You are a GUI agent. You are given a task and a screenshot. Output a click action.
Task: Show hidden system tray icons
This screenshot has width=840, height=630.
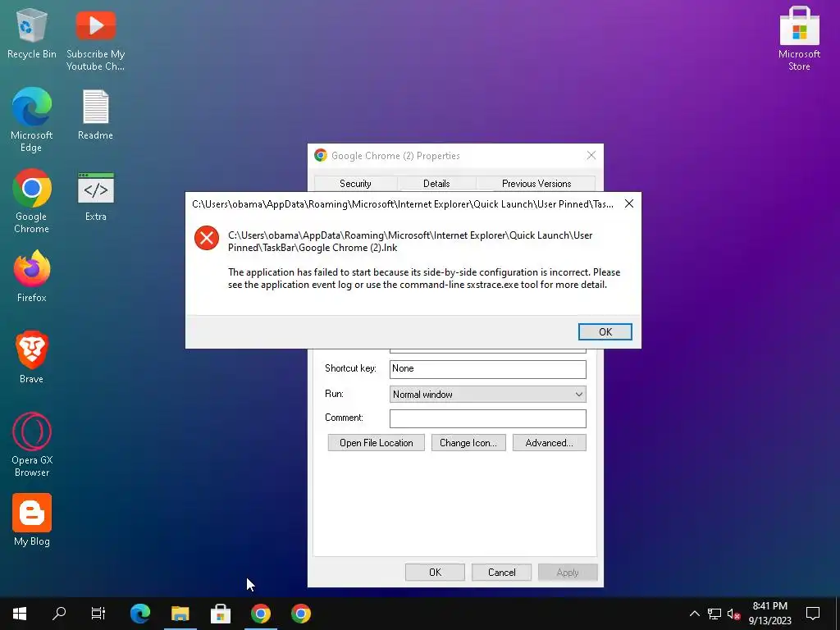tap(694, 614)
